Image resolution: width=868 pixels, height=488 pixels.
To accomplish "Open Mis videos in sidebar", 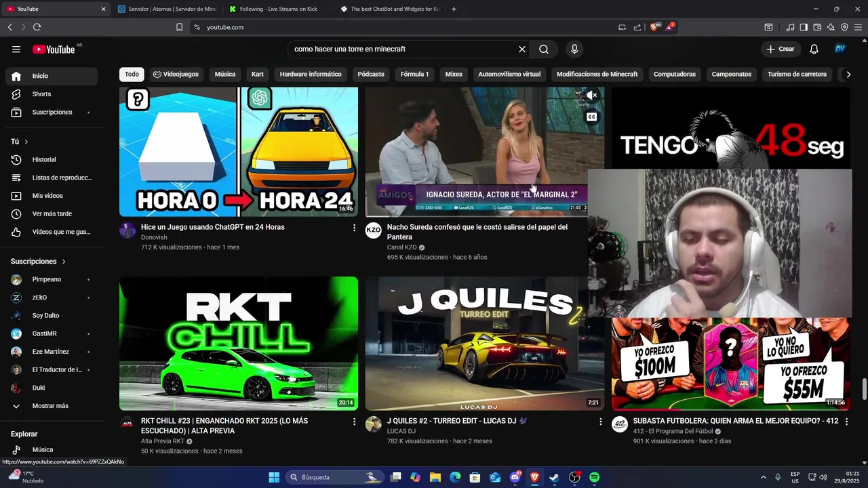I will pos(52,196).
